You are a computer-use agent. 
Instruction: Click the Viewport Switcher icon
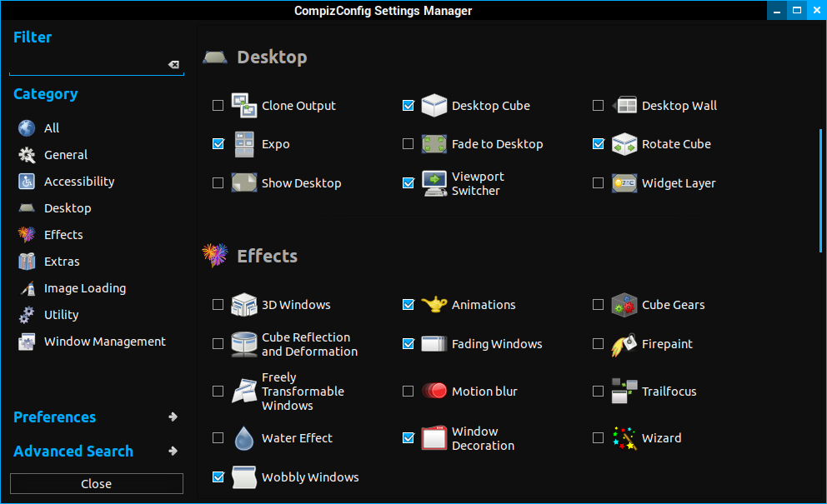(434, 183)
